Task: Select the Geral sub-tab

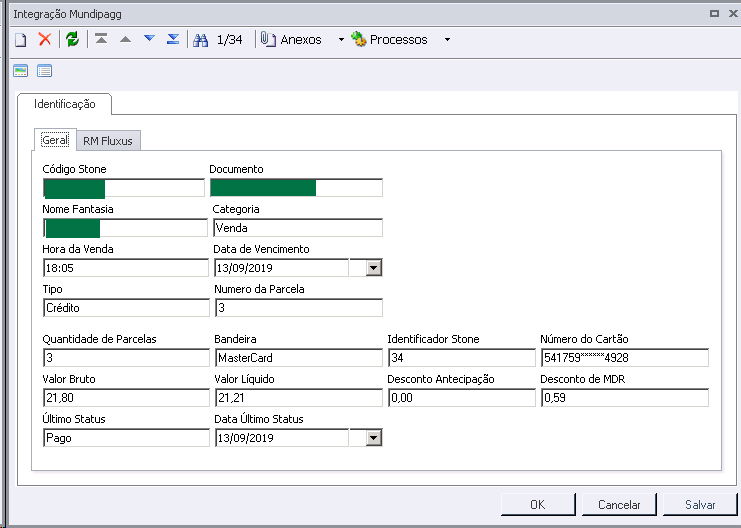Action: pyautogui.click(x=55, y=140)
